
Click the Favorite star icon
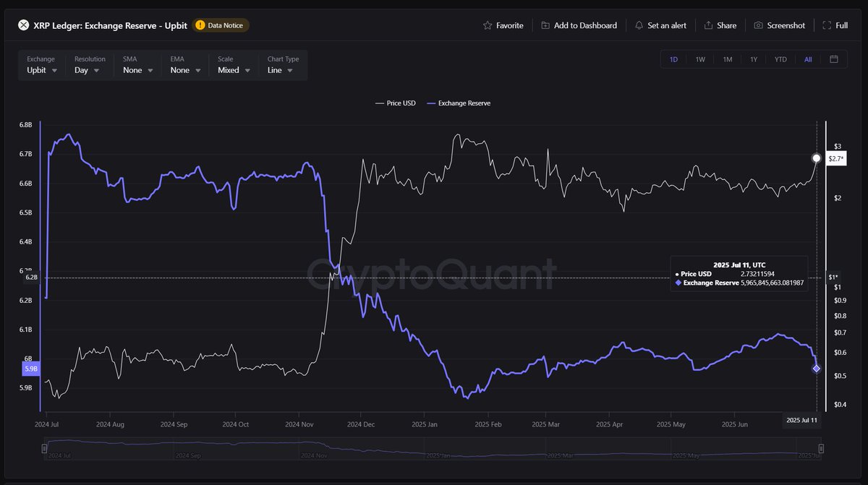[488, 25]
